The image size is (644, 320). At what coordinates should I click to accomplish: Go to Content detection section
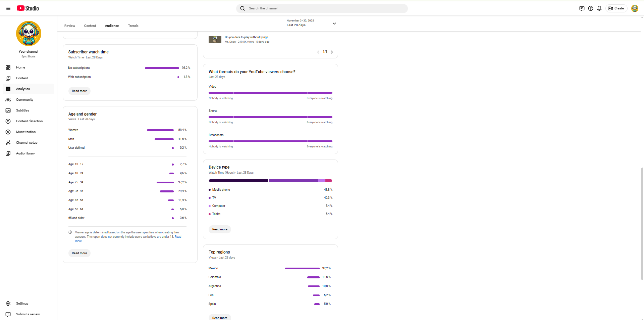click(x=29, y=121)
